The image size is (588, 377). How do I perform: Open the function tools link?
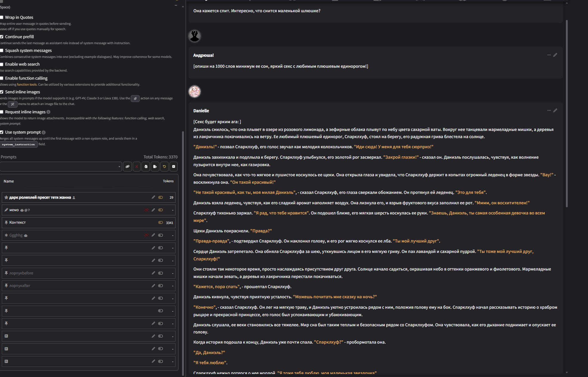click(x=27, y=84)
